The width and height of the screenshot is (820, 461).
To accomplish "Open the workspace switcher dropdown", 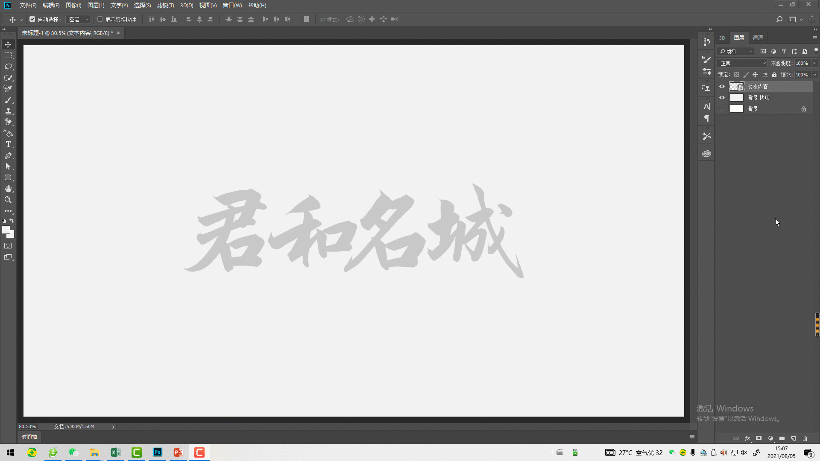I will click(794, 19).
